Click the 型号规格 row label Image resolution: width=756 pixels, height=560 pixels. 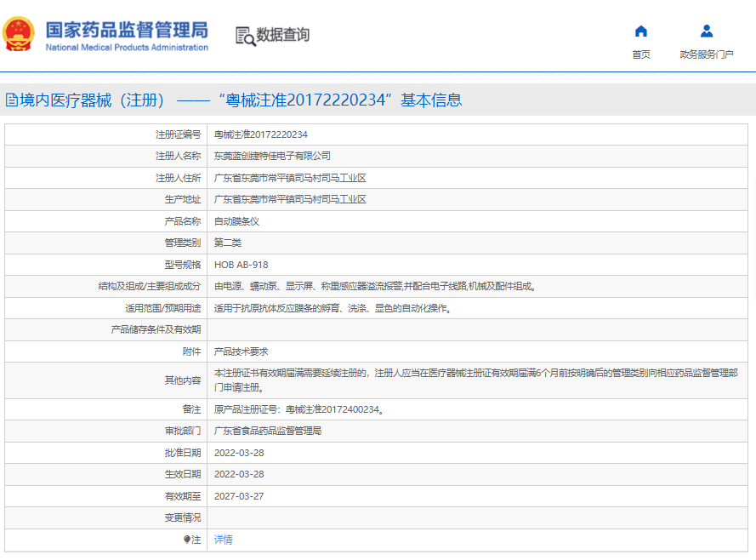tap(183, 265)
